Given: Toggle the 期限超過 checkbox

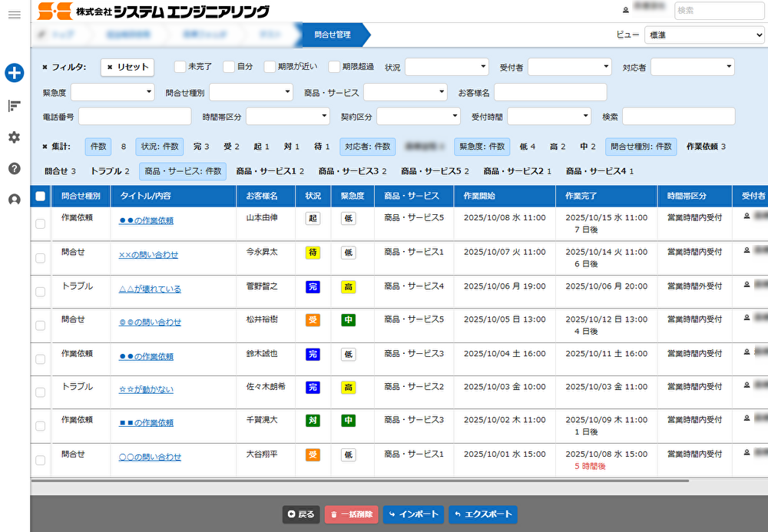Looking at the screenshot, I should pos(334,67).
